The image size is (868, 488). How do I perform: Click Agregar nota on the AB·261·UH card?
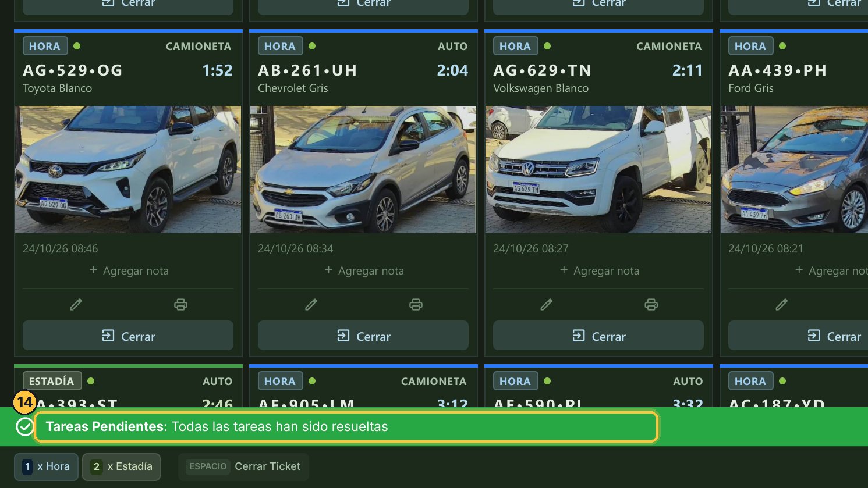[364, 270]
